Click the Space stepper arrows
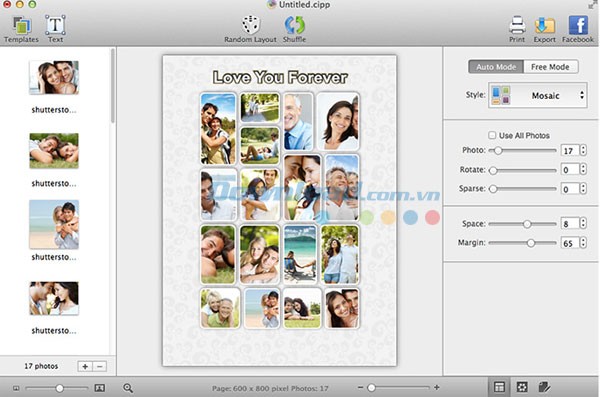The image size is (600, 397). coord(583,223)
